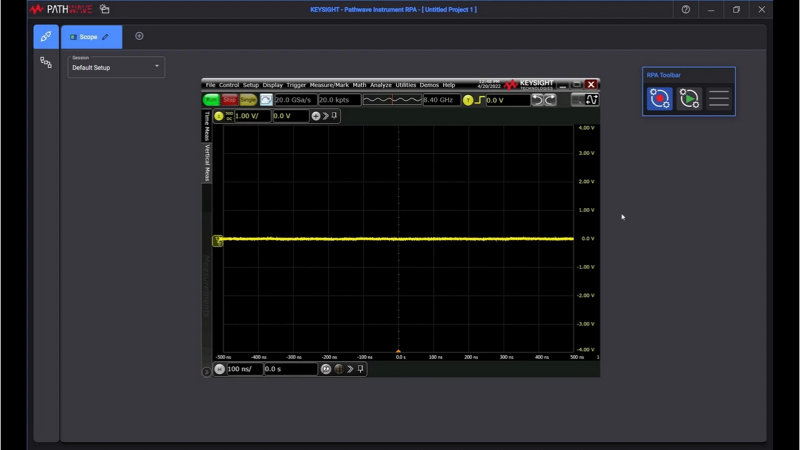Click the PathWave help icon
800x450 pixels.
(x=686, y=10)
